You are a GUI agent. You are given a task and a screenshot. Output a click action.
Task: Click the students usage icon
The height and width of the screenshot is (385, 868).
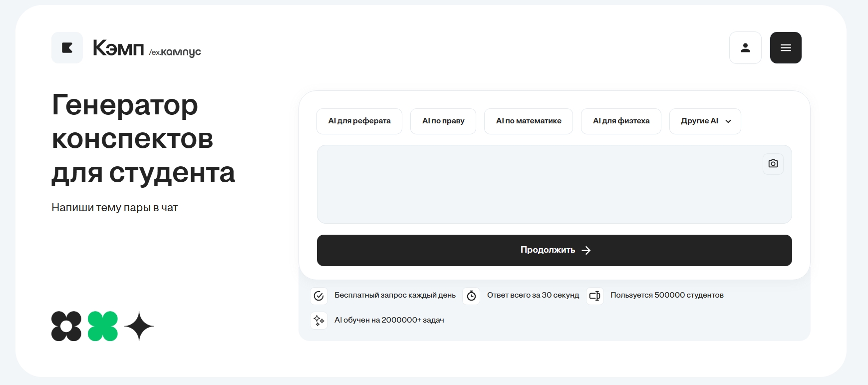594,296
